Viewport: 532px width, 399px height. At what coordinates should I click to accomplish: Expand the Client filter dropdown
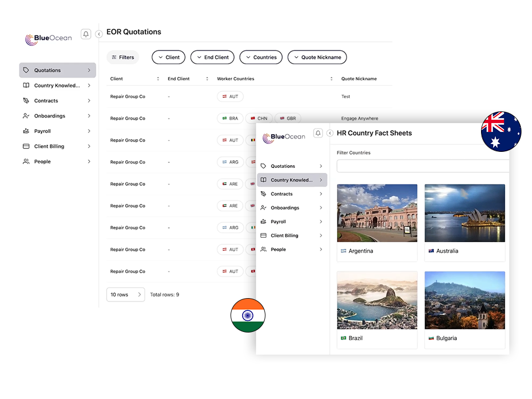[x=168, y=57]
